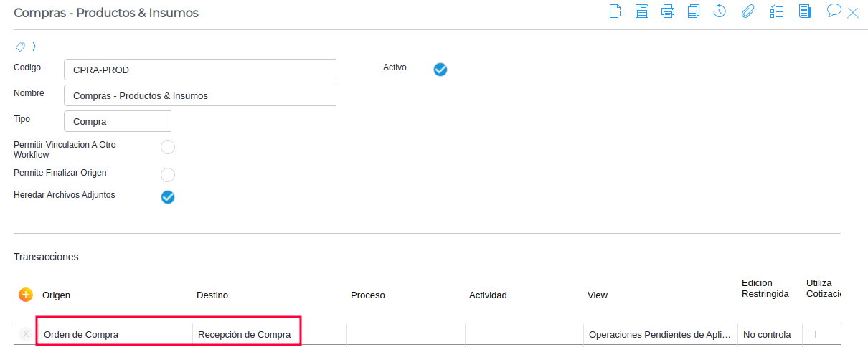Open the checklist icon in the toolbar
The width and height of the screenshot is (868, 347).
tap(776, 11)
